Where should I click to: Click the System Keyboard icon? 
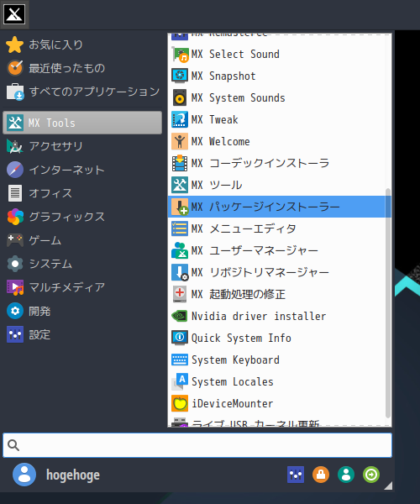(x=180, y=360)
